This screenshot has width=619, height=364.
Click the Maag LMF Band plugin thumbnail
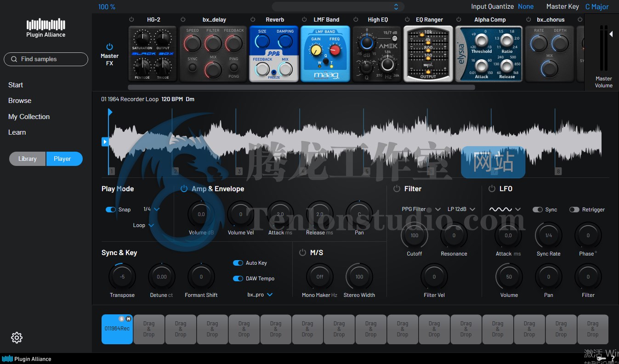[x=325, y=54]
